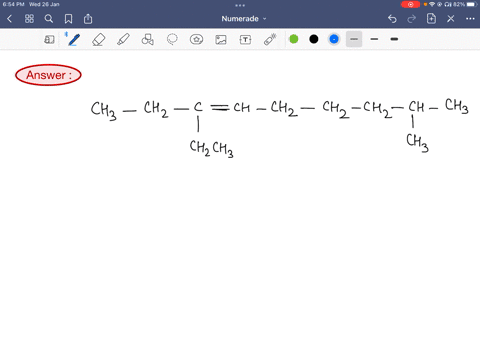The width and height of the screenshot is (480, 360).
Task: Open the thumbnails grid view
Action: (x=29, y=19)
